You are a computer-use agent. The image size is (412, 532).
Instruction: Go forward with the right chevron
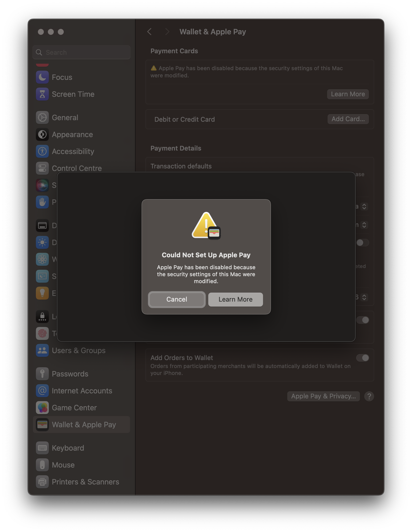167,32
